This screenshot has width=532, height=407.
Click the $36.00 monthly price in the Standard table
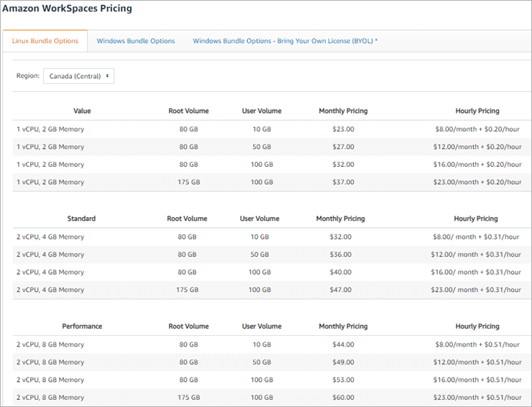click(x=341, y=255)
